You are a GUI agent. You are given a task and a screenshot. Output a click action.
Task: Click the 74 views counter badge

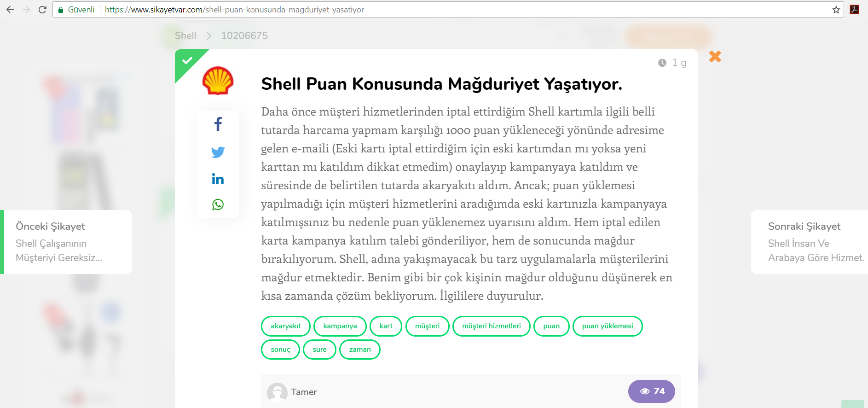pos(651,391)
